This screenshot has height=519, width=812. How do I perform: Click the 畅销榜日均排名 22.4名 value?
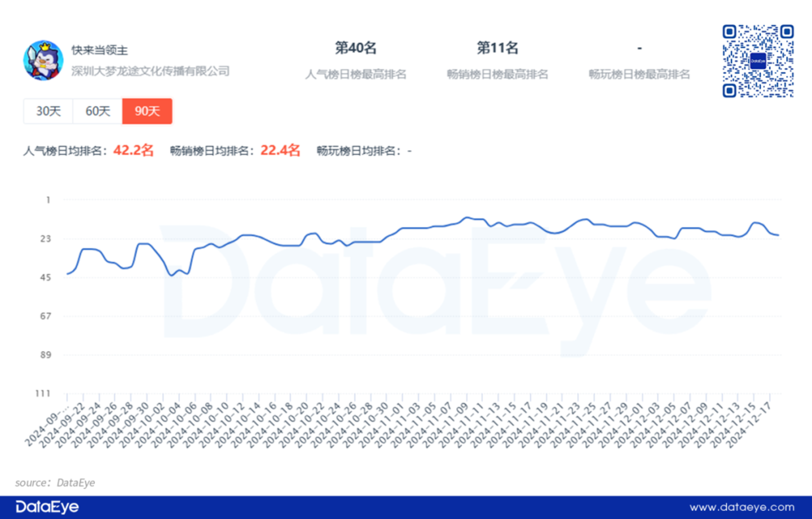point(280,151)
